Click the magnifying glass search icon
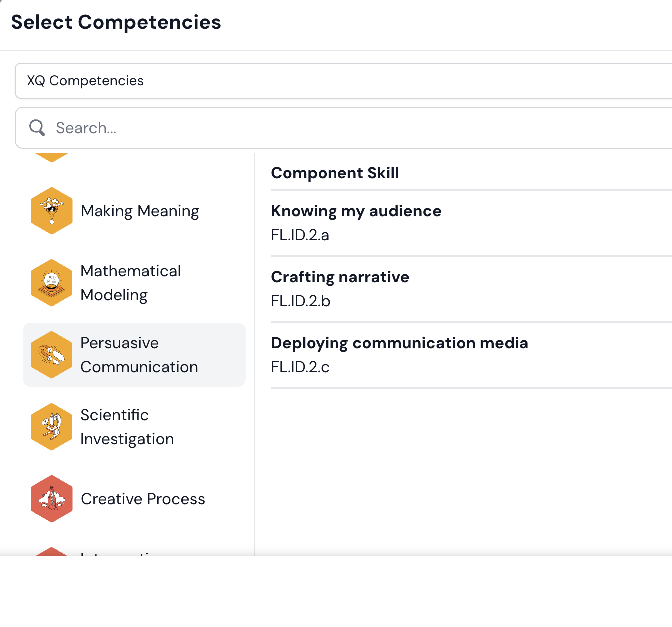 [x=37, y=128]
